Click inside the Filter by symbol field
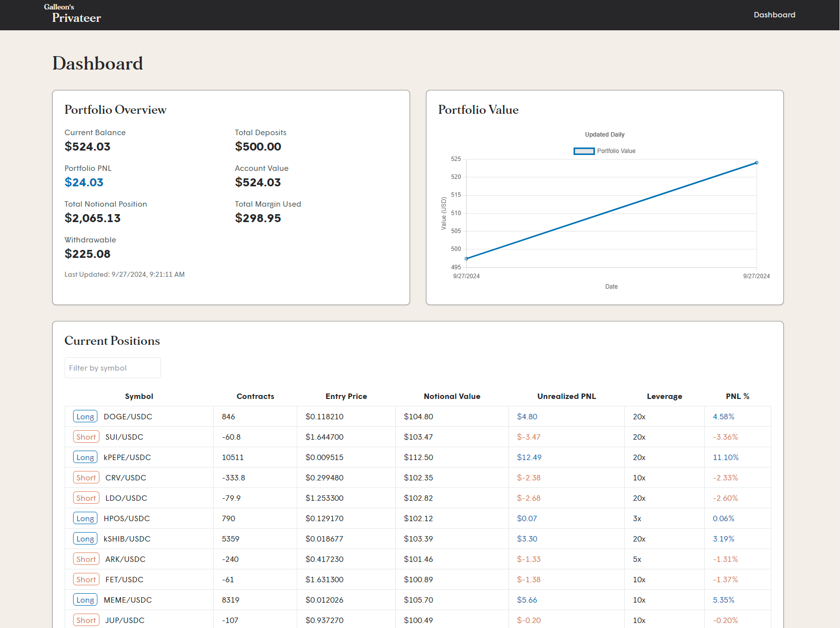 [x=112, y=368]
